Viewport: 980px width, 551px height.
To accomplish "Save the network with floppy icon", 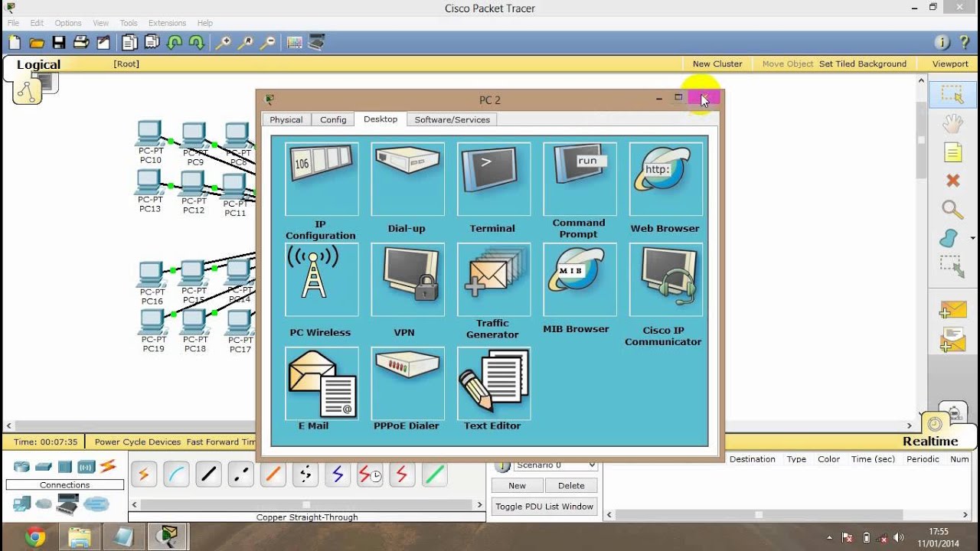I will (x=59, y=43).
